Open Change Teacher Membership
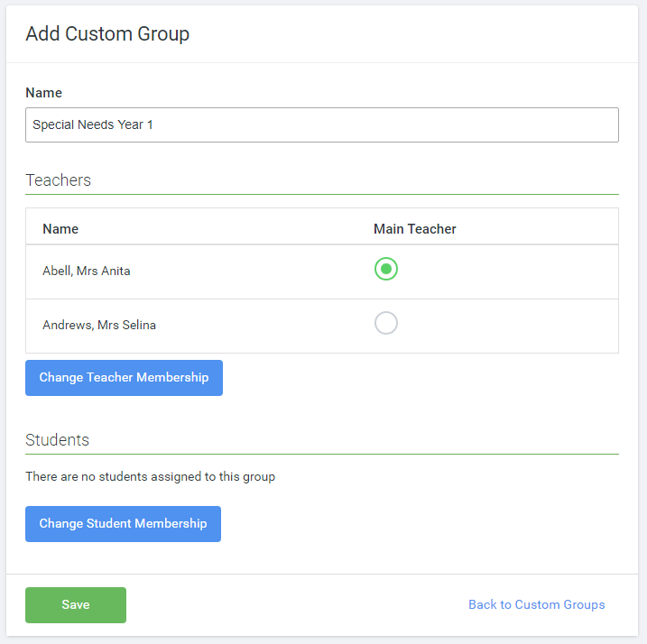The width and height of the screenshot is (647, 644). point(124,378)
